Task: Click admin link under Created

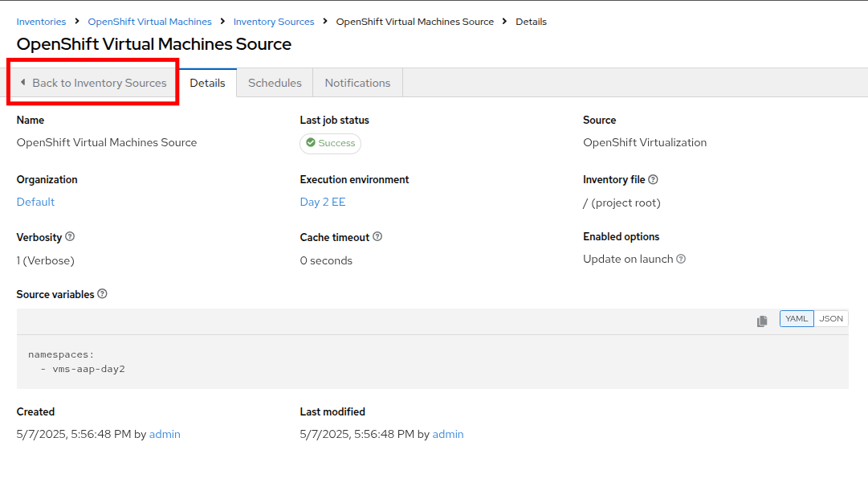Action: pos(165,434)
